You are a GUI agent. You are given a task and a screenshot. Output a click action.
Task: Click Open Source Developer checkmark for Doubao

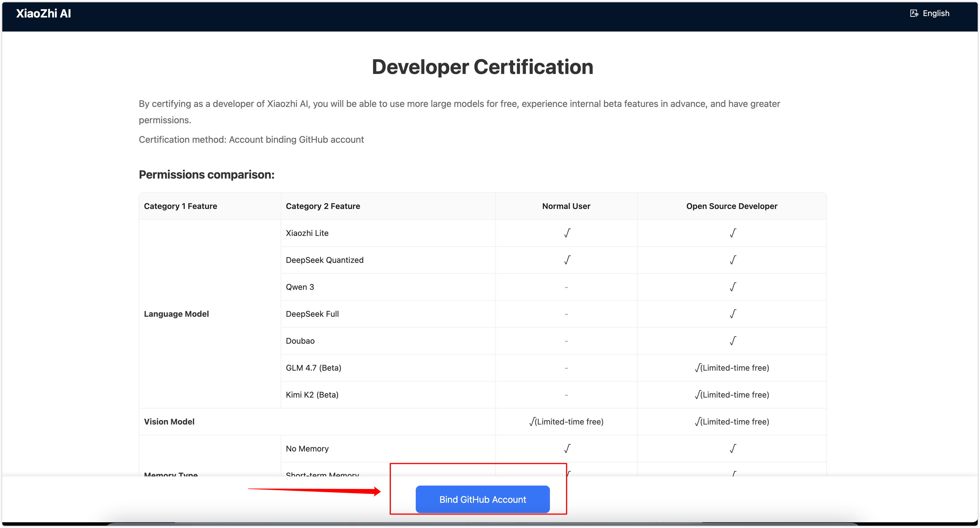733,341
